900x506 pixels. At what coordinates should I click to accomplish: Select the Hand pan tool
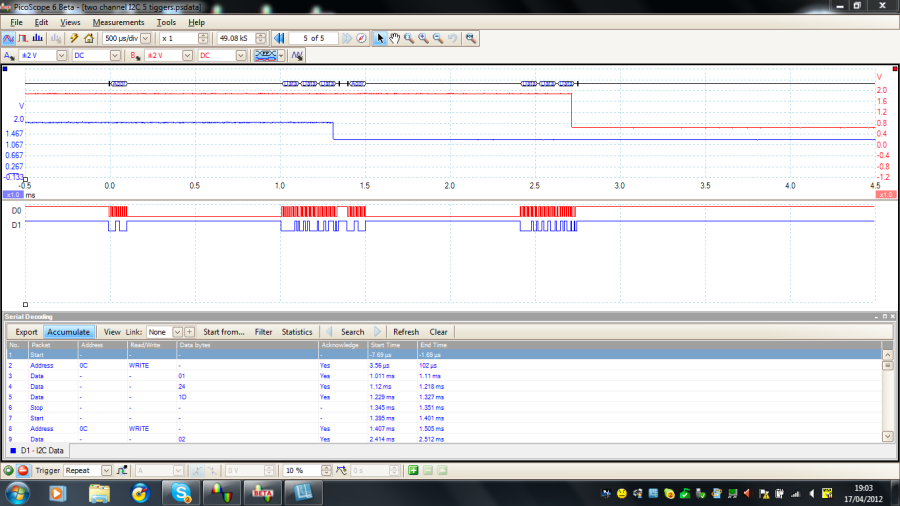[x=395, y=38]
